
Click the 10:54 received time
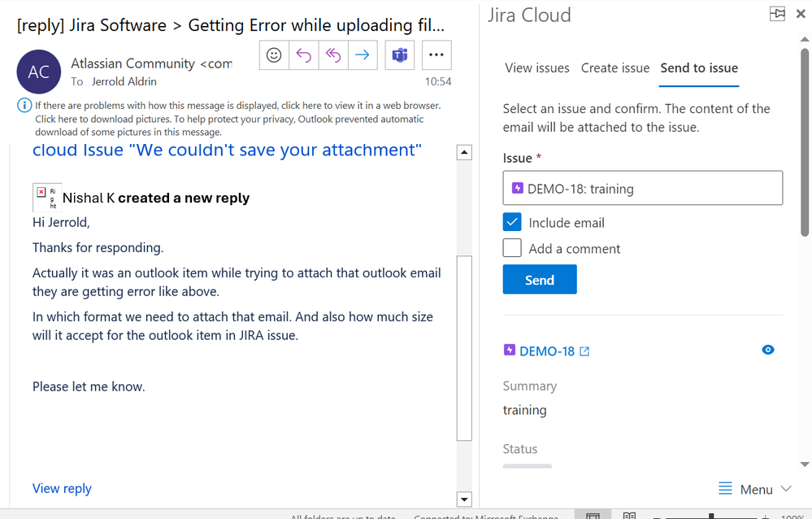coord(438,81)
